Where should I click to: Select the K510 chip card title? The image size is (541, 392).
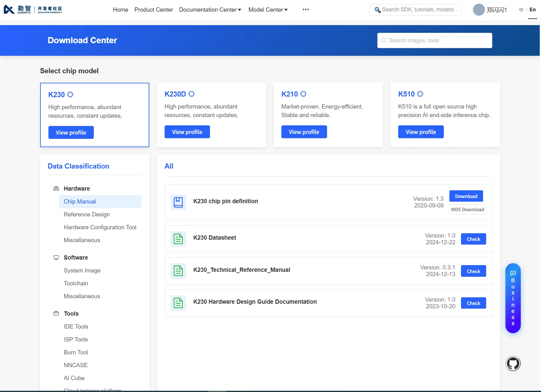(406, 94)
